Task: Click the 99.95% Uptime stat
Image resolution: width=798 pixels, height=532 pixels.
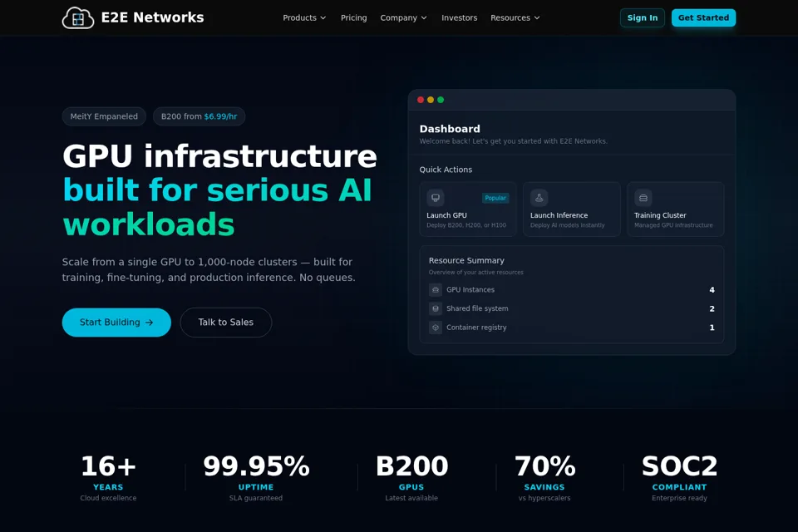Action: [x=256, y=477]
